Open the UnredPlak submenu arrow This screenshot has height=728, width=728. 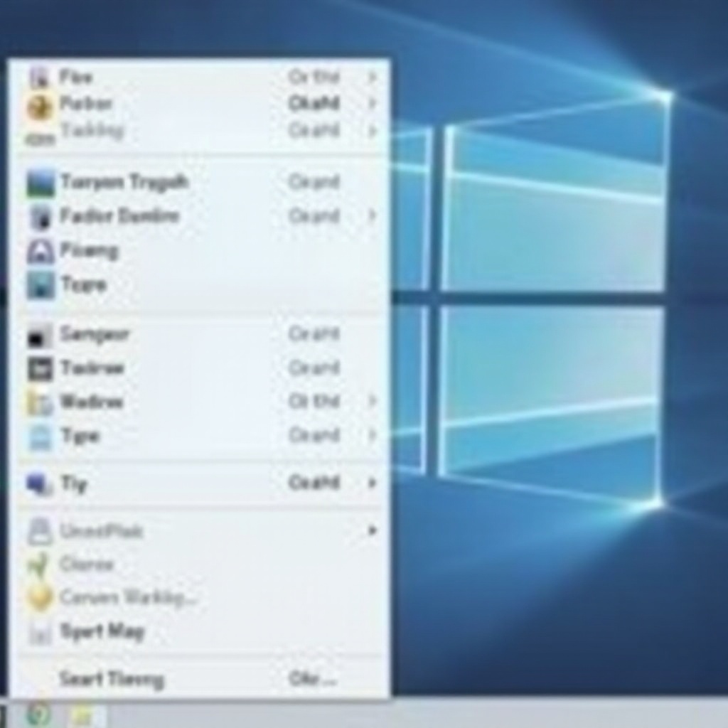[372, 530]
